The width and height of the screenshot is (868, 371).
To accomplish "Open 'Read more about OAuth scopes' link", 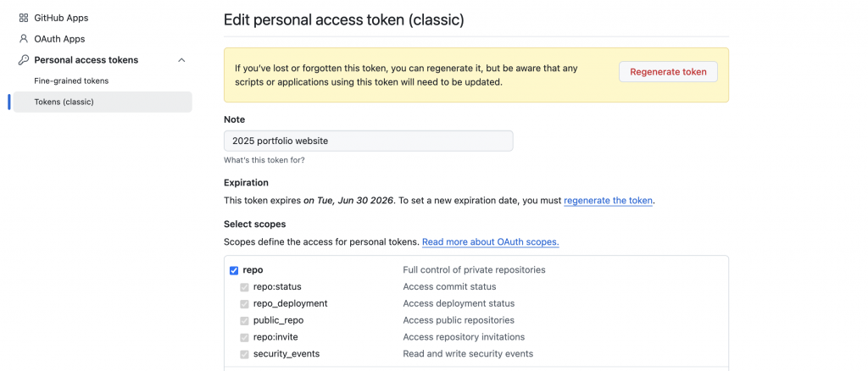I will pyautogui.click(x=490, y=242).
